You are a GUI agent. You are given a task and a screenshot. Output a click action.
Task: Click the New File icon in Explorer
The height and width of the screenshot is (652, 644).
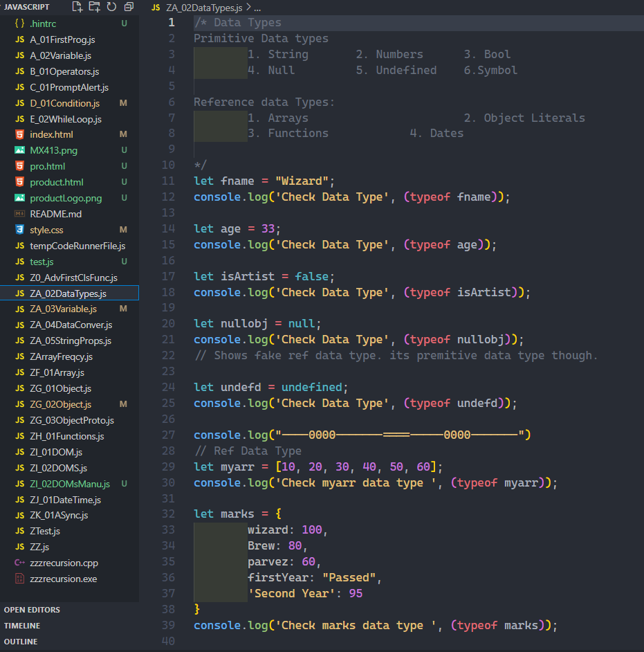point(77,7)
